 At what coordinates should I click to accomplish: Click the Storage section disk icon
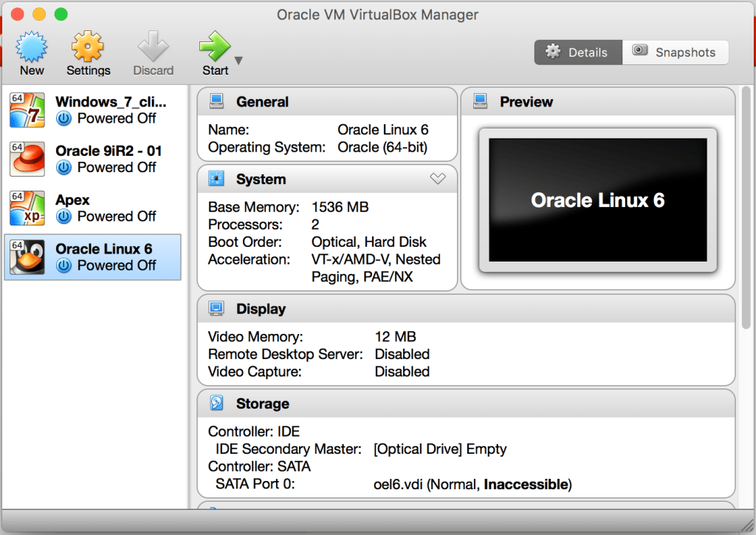point(216,403)
